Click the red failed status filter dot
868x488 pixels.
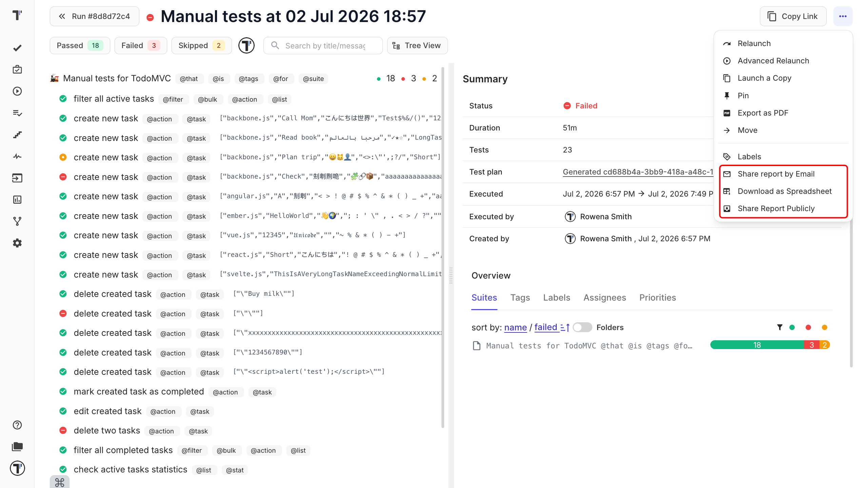808,327
